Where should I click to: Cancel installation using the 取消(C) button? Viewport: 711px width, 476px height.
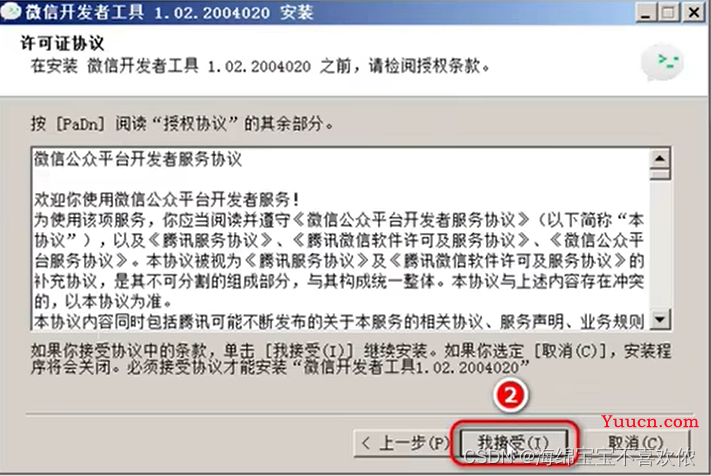click(635, 443)
